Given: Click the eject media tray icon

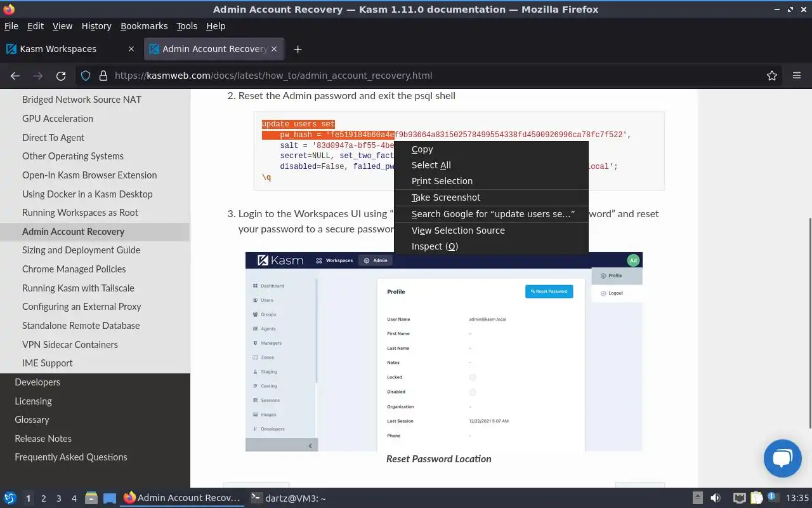Looking at the screenshot, I should (697, 498).
